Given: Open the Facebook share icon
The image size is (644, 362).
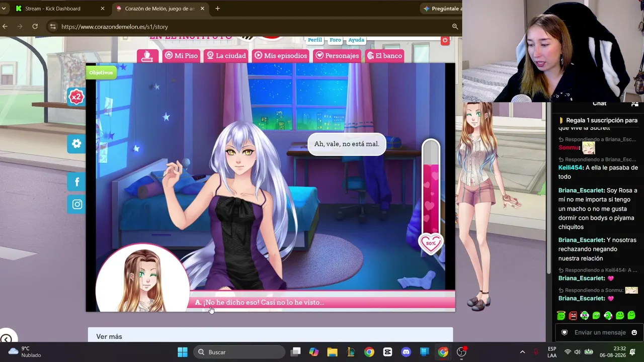Looking at the screenshot, I should click(x=76, y=182).
